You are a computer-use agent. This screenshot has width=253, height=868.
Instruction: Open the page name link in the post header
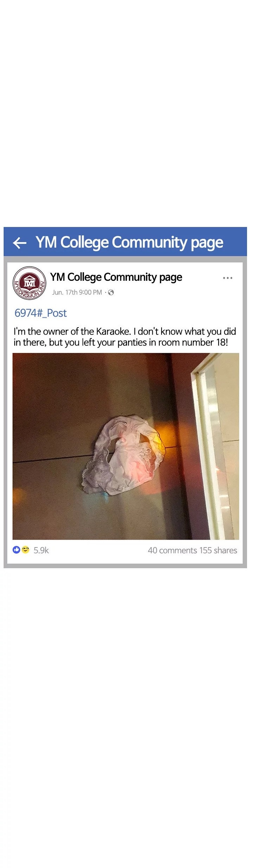pos(116,277)
